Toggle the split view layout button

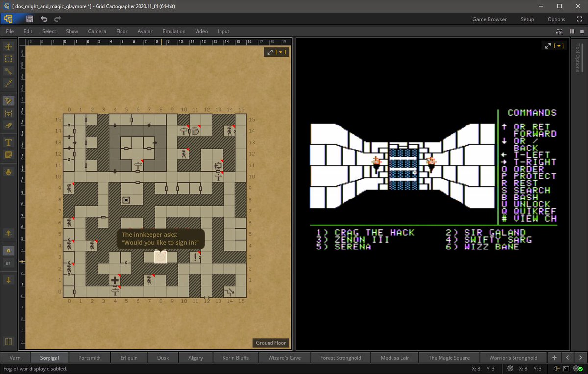point(8,342)
